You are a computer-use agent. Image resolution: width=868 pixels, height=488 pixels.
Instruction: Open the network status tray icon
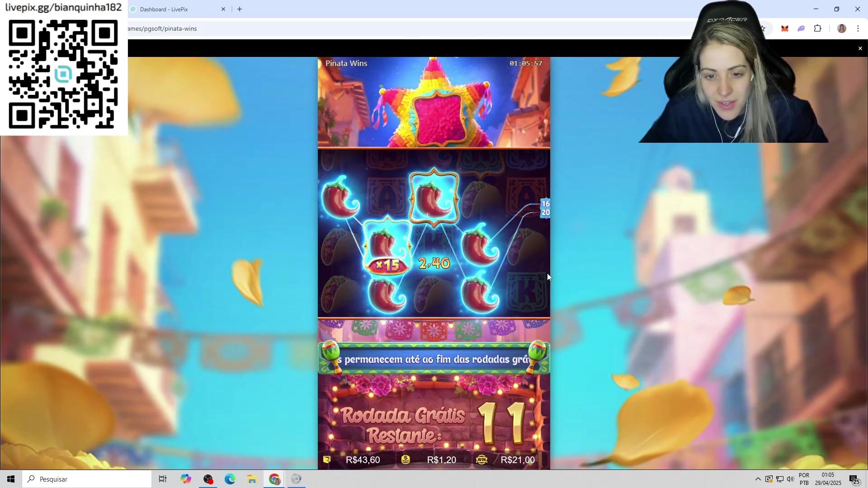[780, 479]
